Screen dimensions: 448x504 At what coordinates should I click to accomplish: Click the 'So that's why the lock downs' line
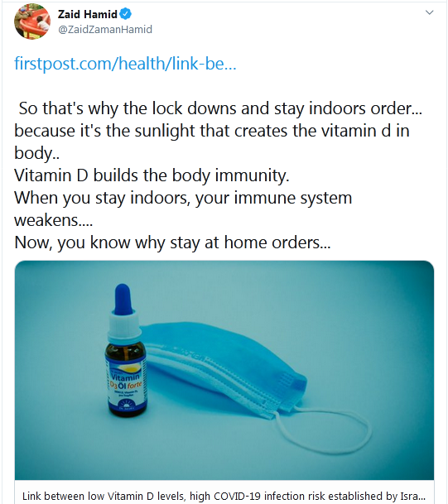tap(220, 108)
